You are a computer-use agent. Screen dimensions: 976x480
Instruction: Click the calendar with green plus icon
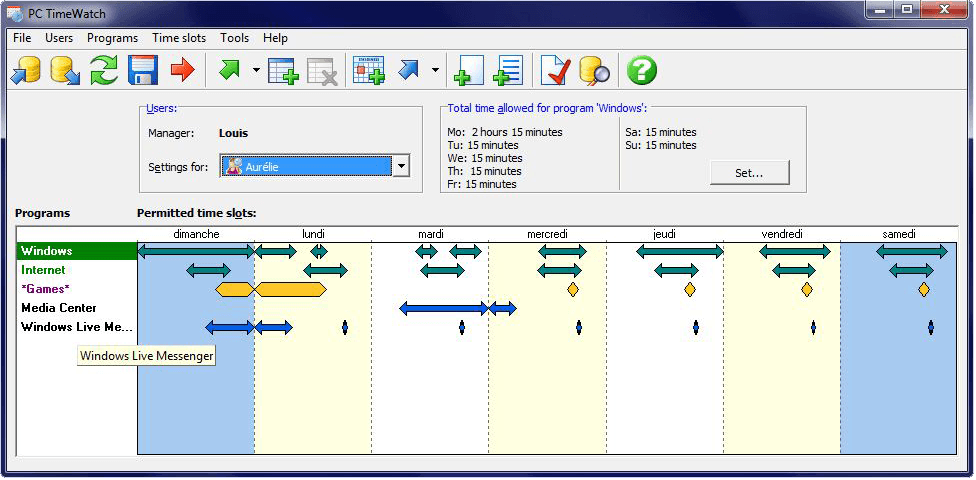368,71
